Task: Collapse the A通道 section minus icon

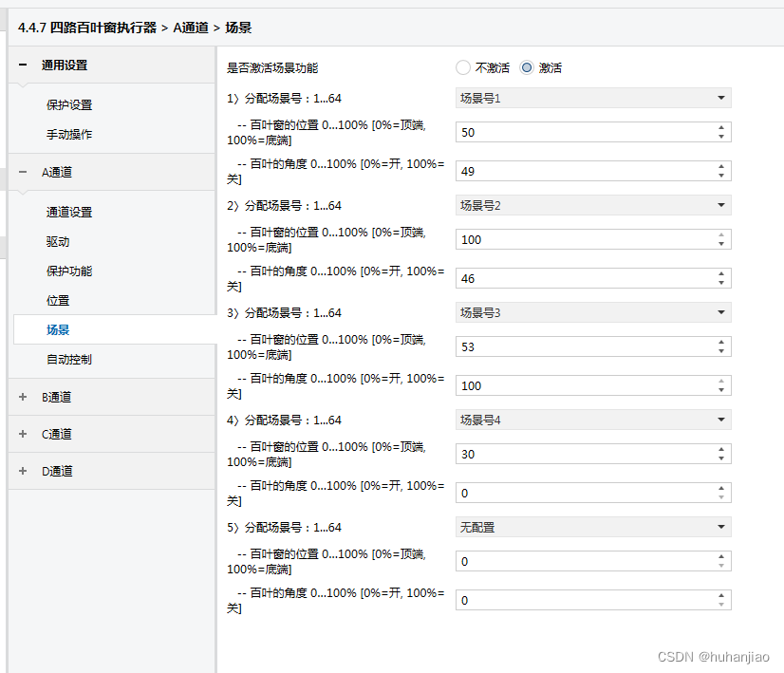Action: click(22, 173)
